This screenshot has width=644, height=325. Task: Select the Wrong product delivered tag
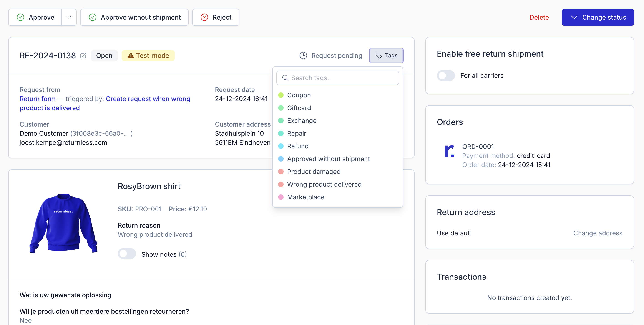click(x=324, y=184)
